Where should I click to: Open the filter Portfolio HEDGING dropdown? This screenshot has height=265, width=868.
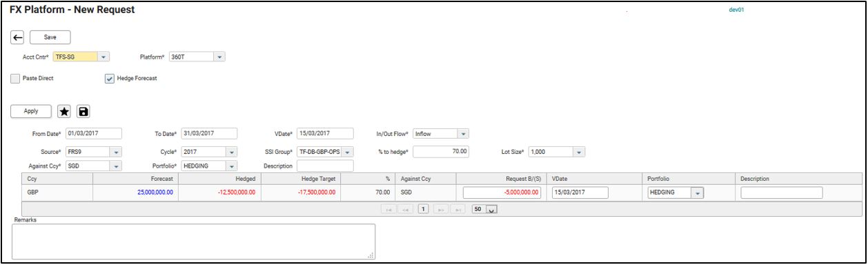[231, 166]
